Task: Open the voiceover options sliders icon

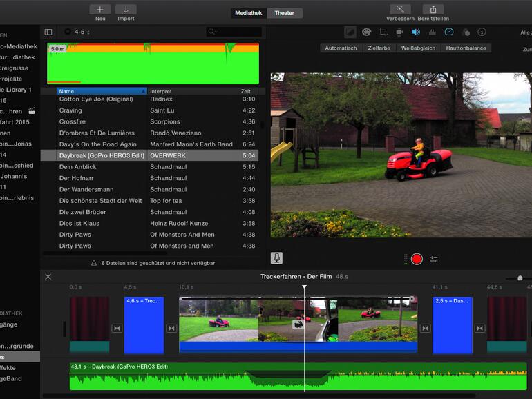Action: pos(434,259)
